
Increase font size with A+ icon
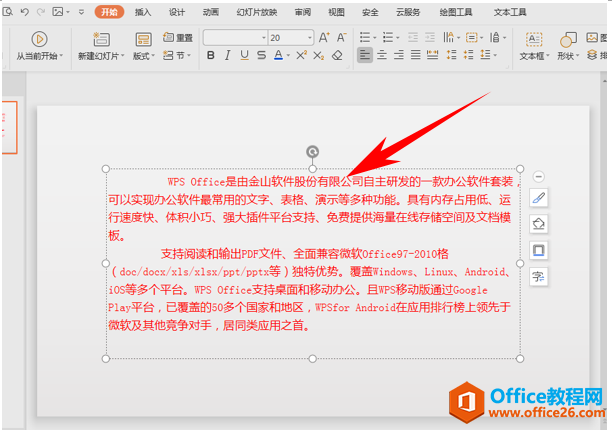click(x=324, y=37)
